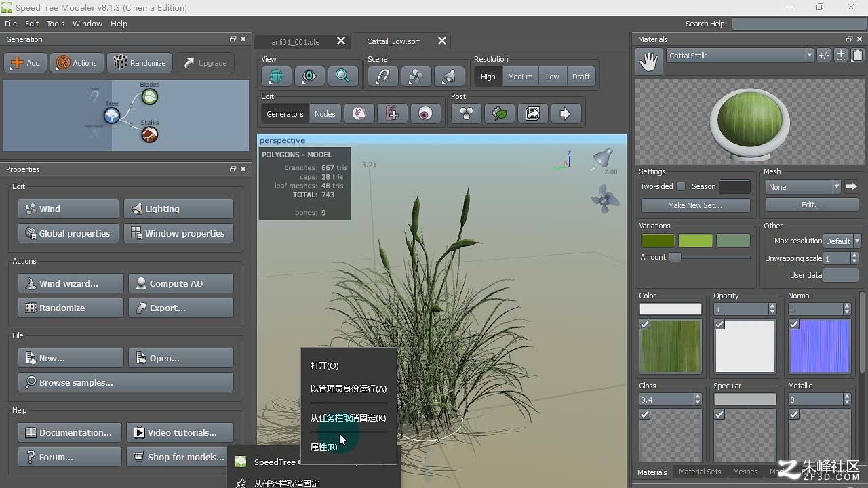The image size is (868, 488).
Task: Open the Actions dropdown in Generation panel
Action: pos(77,63)
